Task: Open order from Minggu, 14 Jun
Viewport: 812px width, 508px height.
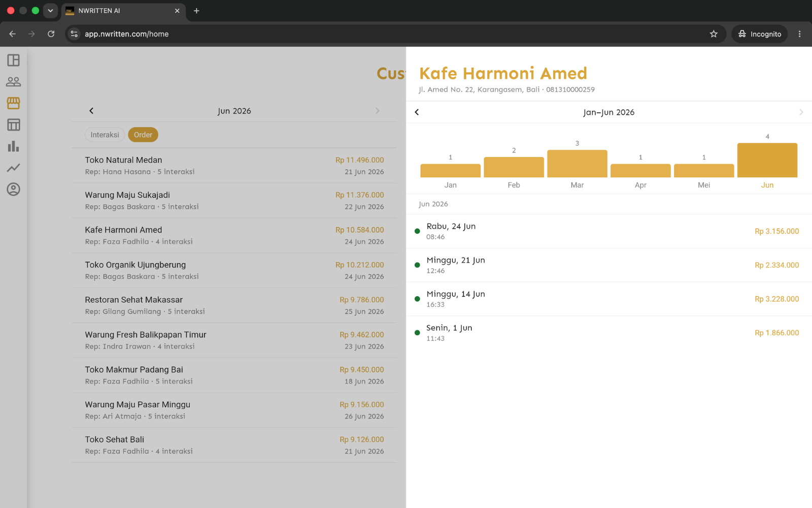Action: [x=609, y=299]
